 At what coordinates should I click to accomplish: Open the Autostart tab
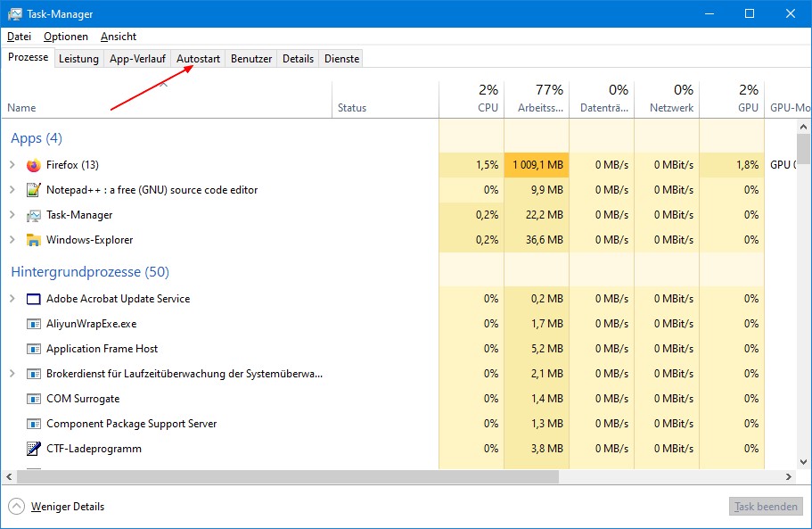coord(199,59)
